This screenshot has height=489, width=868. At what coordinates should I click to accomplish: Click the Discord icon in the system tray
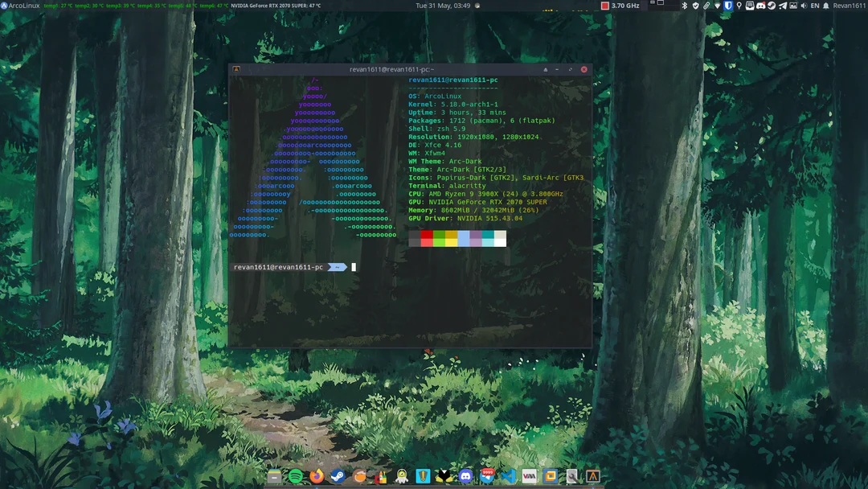point(761,6)
